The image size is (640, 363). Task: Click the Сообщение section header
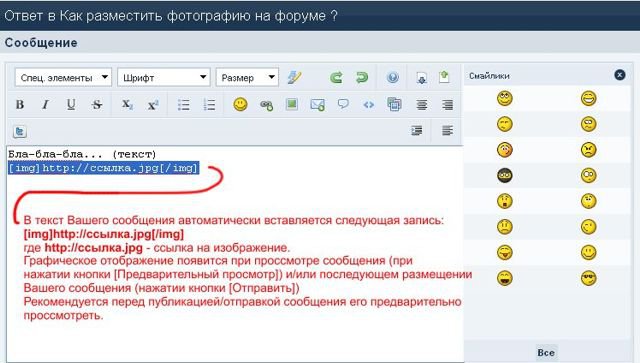[41, 42]
